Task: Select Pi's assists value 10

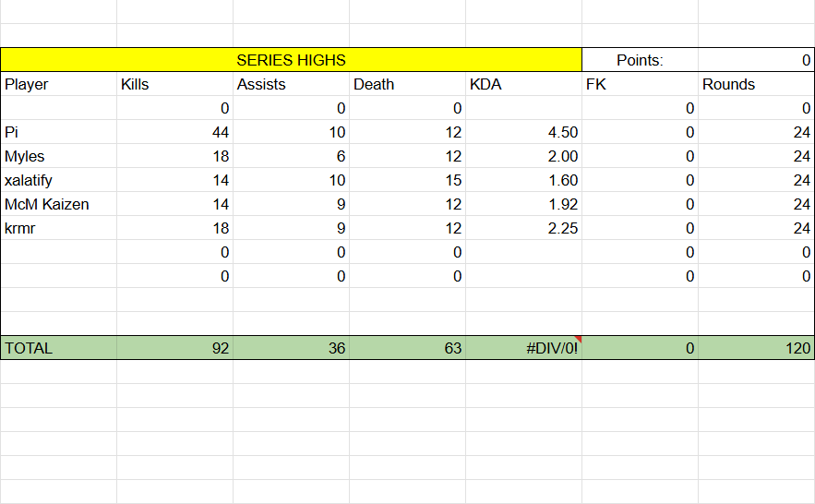Action: [x=292, y=132]
